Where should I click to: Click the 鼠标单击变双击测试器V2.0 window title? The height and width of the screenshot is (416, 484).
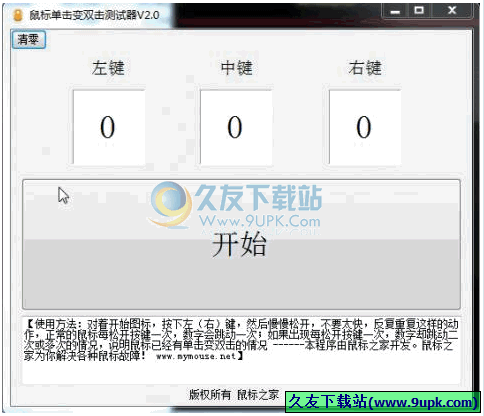click(x=94, y=15)
